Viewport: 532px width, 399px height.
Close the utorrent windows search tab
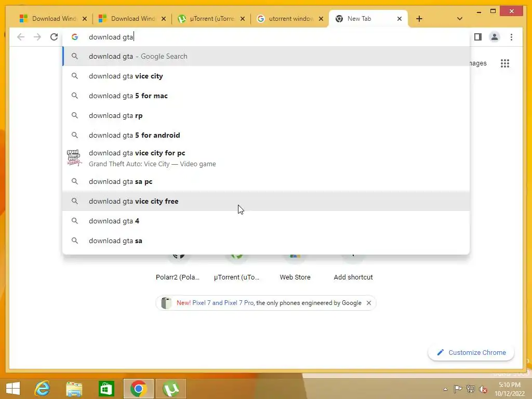pos(321,19)
